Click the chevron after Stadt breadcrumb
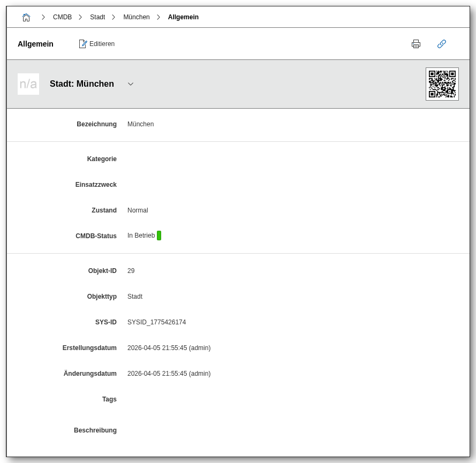The image size is (476, 463). point(114,17)
